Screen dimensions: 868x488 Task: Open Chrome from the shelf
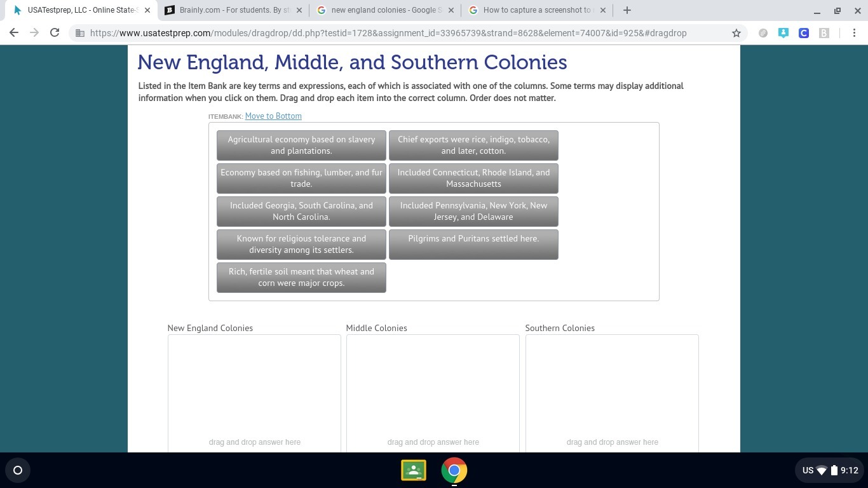click(x=454, y=470)
